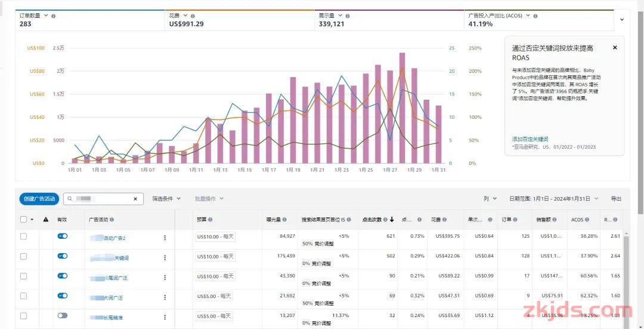The height and width of the screenshot is (329, 644).
Task: Enable the 长尾精准 campaign toggle
Action: coord(63,315)
